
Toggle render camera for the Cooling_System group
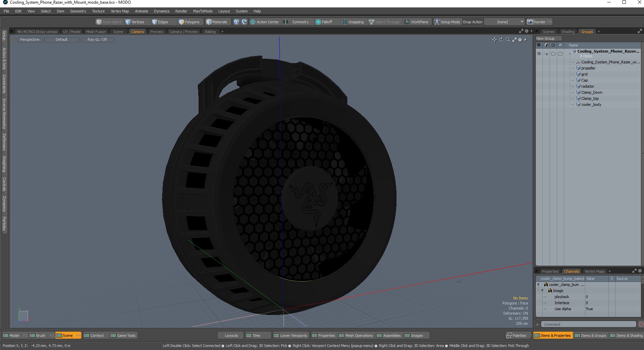pos(546,54)
